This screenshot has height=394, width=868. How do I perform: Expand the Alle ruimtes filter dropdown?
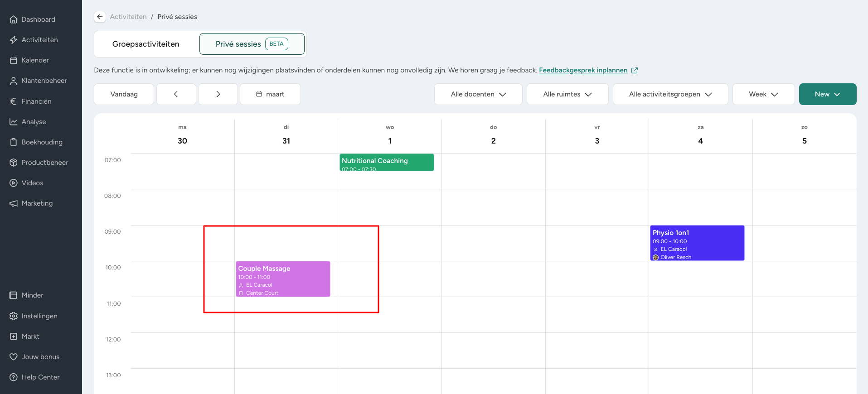tap(567, 94)
